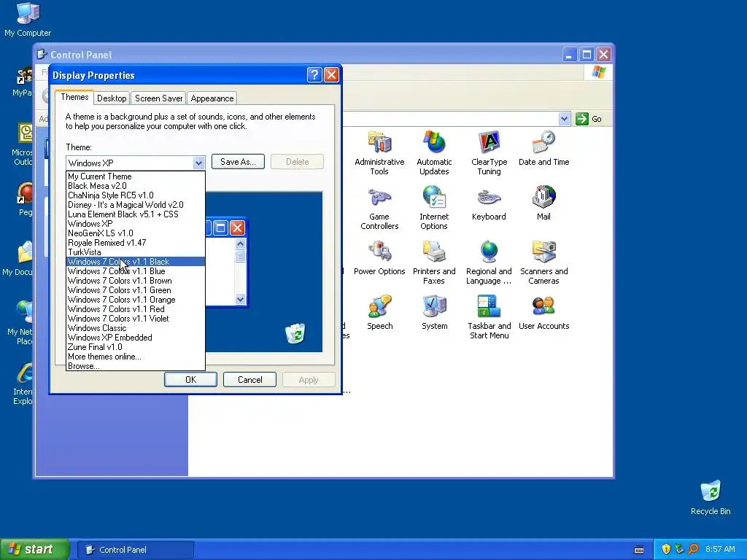This screenshot has width=747, height=560.
Task: Choose Windows XP Embedded theme
Action: coord(135,338)
